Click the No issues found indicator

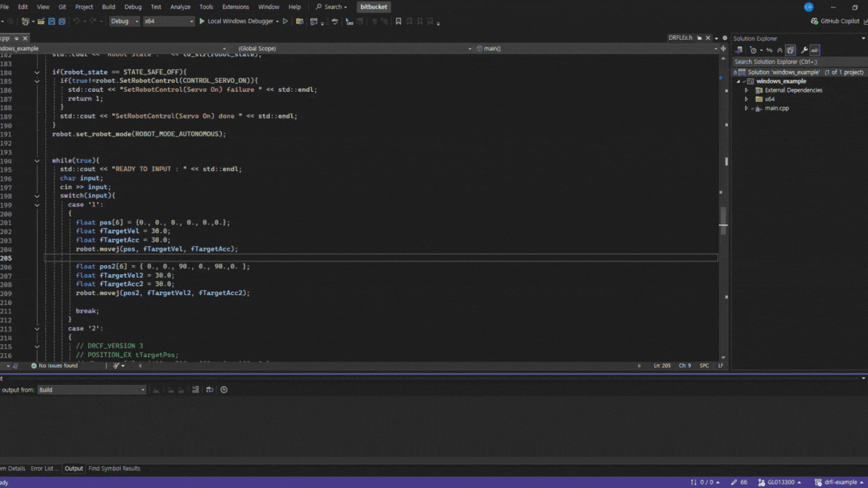coord(54,365)
